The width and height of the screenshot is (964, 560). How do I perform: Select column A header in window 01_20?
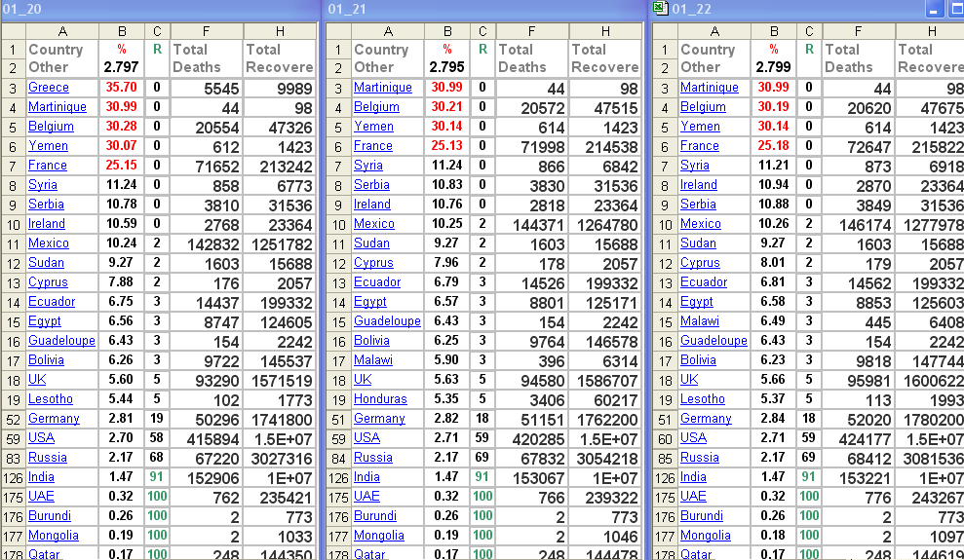click(62, 31)
